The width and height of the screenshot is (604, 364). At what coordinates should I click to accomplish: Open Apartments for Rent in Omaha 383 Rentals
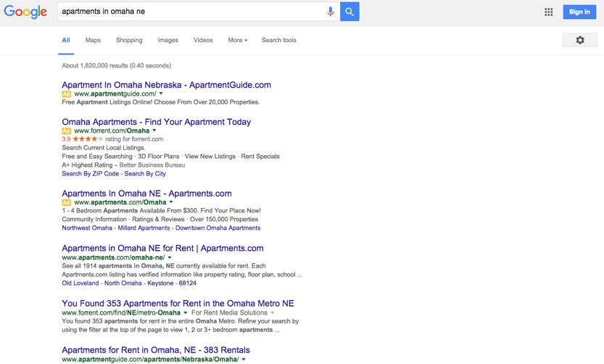tap(156, 350)
